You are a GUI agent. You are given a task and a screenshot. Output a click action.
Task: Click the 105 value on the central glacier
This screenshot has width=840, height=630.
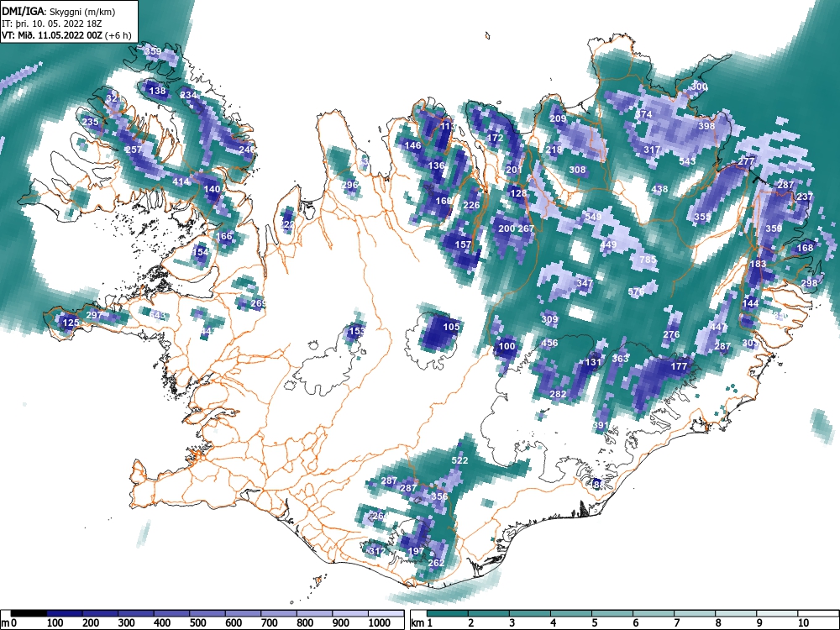click(452, 327)
